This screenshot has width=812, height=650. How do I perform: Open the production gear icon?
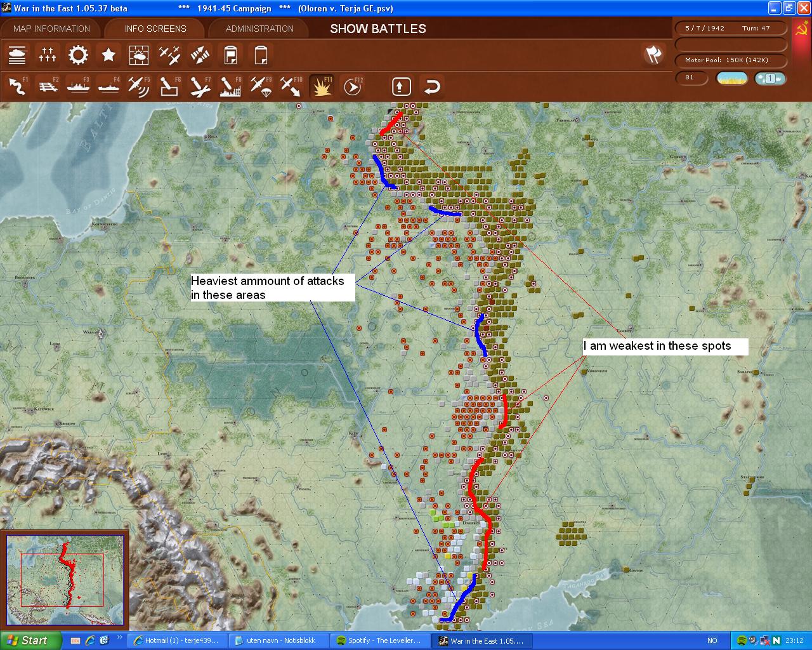pyautogui.click(x=78, y=55)
